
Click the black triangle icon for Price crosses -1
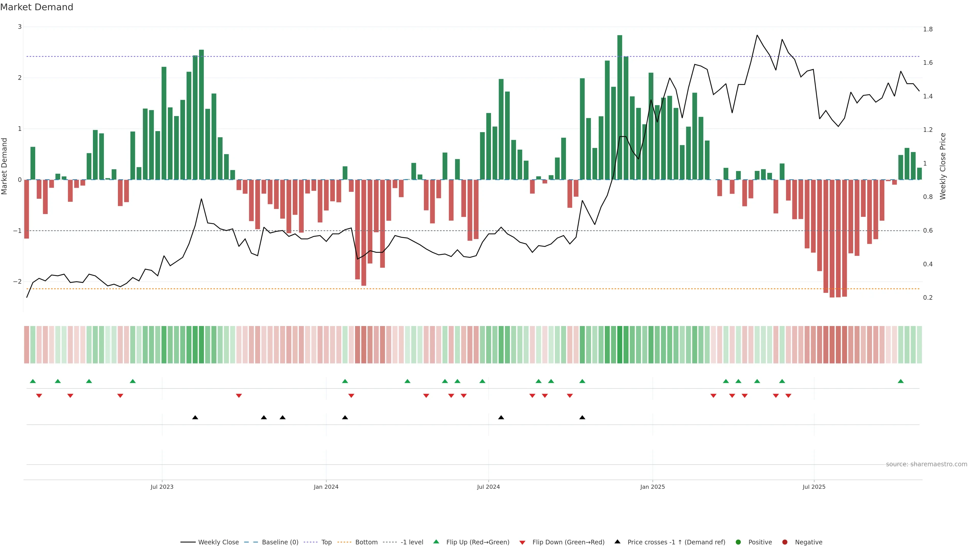point(617,542)
